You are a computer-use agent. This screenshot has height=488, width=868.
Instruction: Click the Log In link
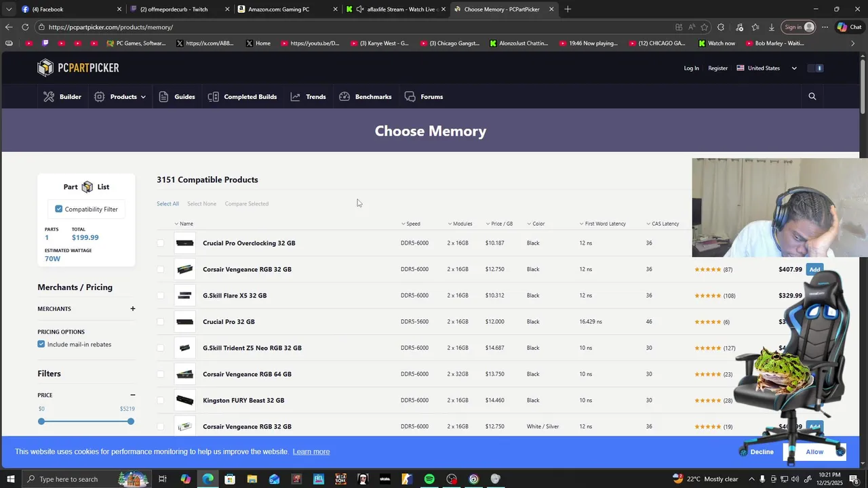click(x=691, y=68)
